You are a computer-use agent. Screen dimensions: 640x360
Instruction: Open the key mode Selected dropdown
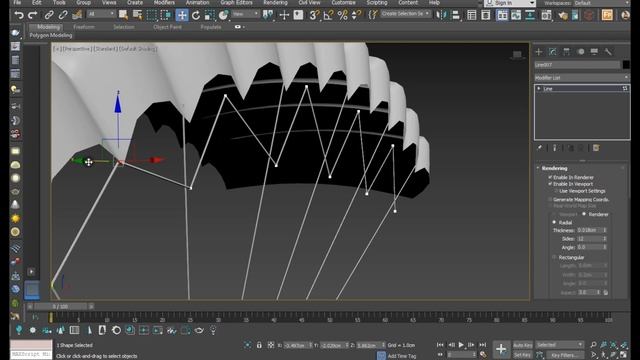click(559, 345)
